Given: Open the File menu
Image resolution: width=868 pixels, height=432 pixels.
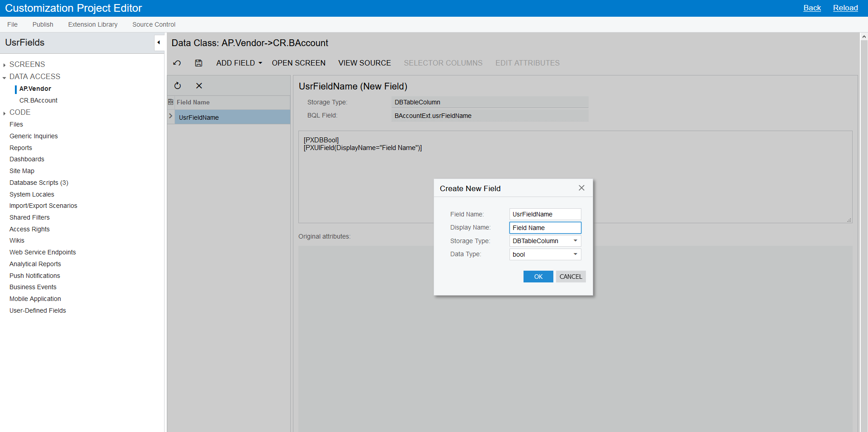Looking at the screenshot, I should (x=12, y=24).
